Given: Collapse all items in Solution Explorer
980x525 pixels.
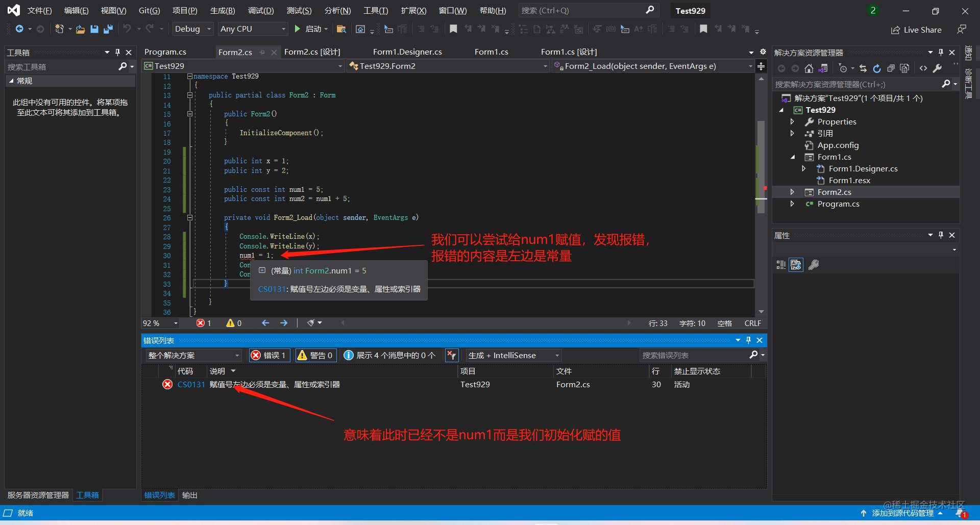Looking at the screenshot, I should (891, 68).
